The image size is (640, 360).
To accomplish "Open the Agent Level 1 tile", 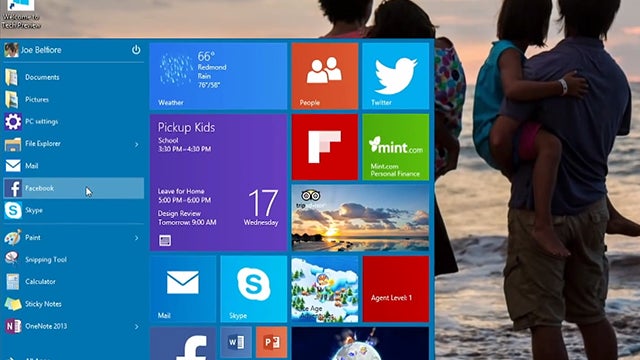I will click(396, 289).
